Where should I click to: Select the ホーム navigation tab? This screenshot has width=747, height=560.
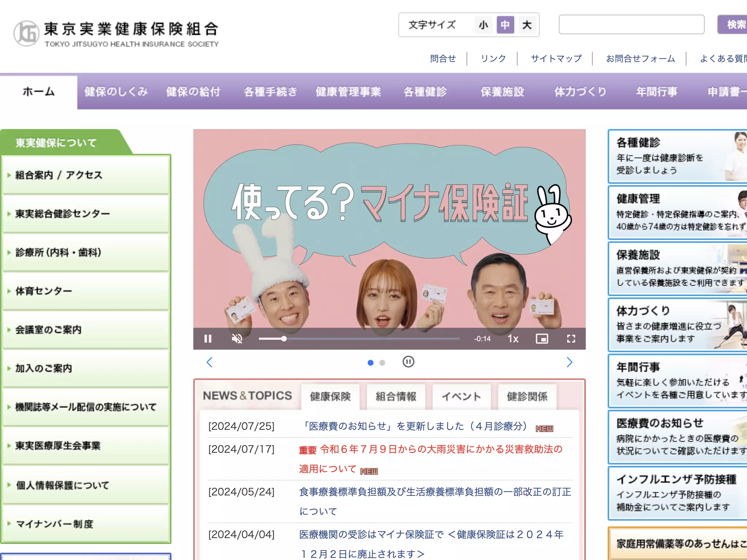pos(39,92)
